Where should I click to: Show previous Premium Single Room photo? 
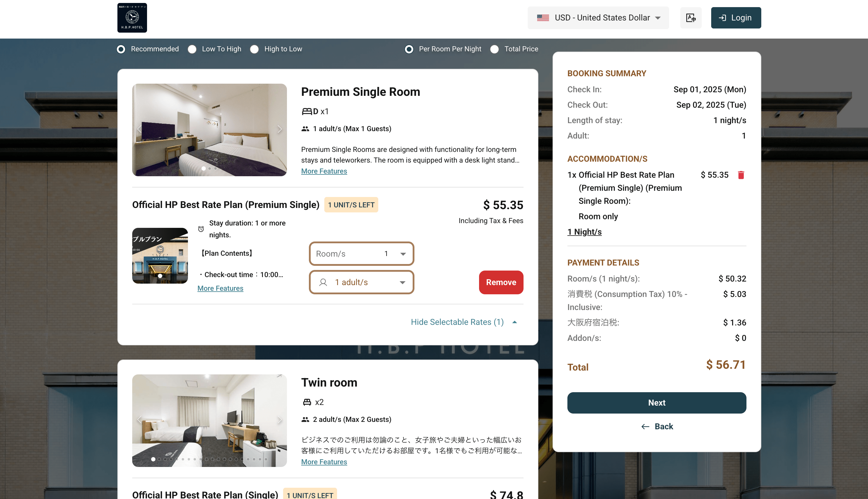[139, 129]
